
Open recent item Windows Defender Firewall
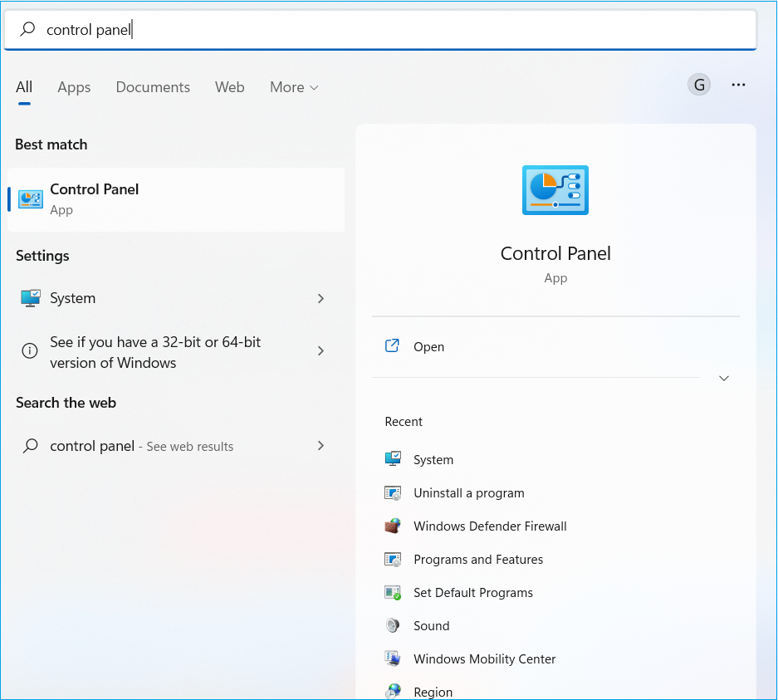(555, 526)
